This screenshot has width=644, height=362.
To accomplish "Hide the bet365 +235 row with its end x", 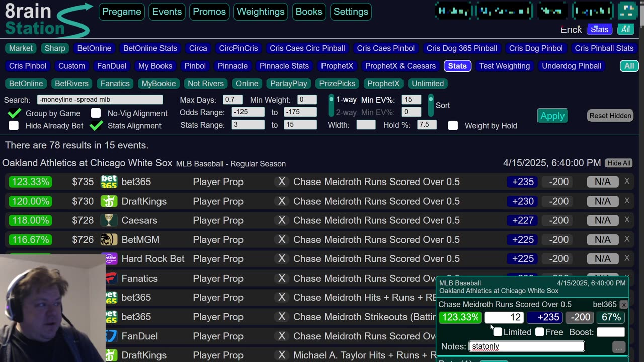I will coord(627,181).
